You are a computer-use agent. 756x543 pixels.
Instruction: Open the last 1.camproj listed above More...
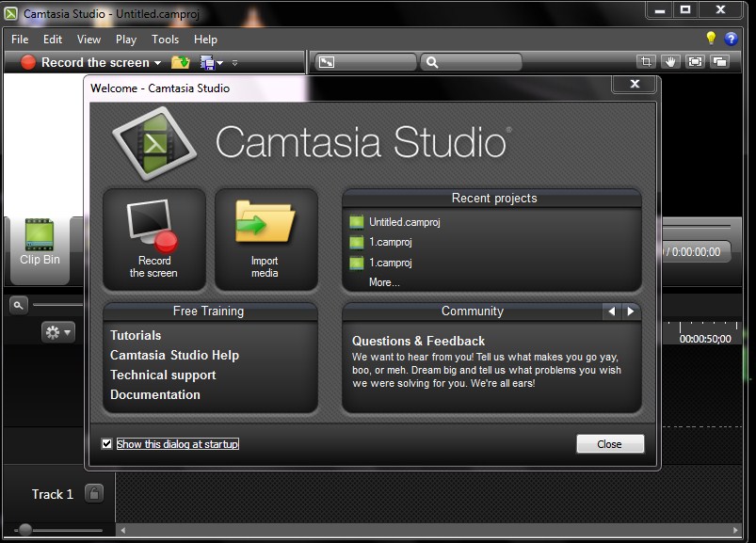point(391,263)
